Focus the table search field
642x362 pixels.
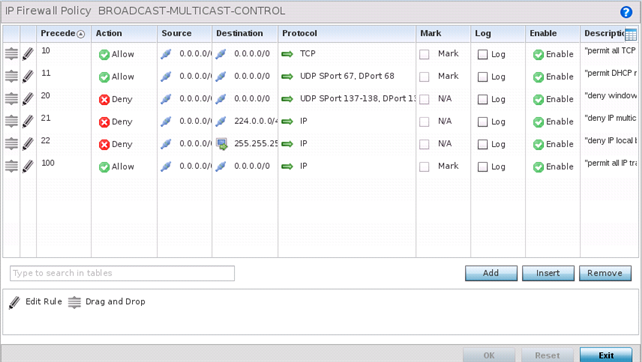tap(122, 273)
